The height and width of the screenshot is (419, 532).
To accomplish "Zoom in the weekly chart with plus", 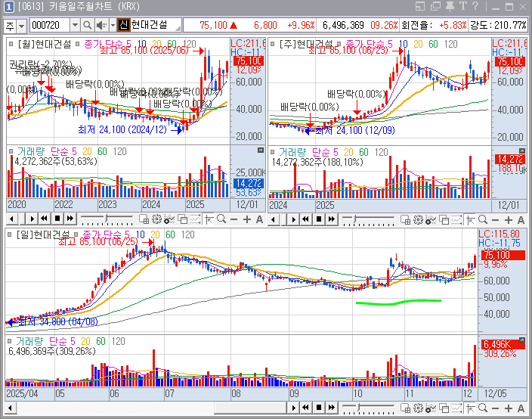I will pyautogui.click(x=508, y=220).
